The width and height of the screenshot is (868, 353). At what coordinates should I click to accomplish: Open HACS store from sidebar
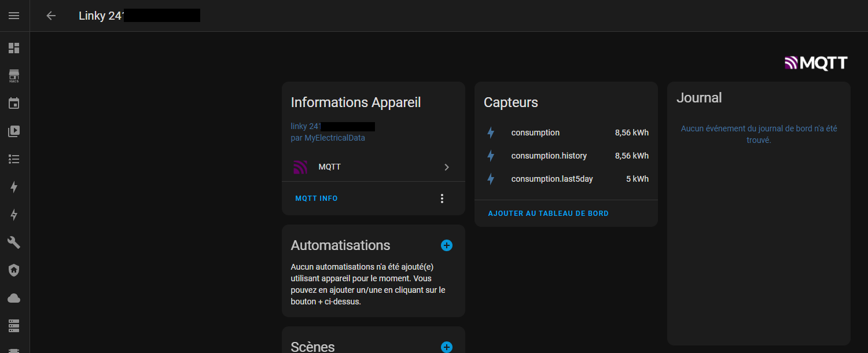[x=14, y=76]
